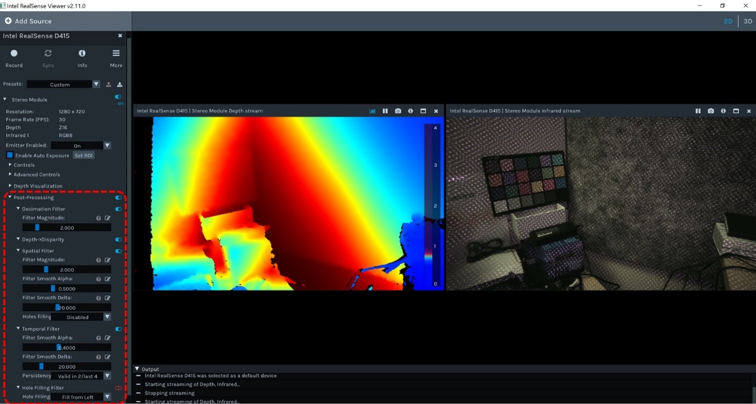Toggle the Stereo Module on/off switch
The width and height of the screenshot is (756, 404).
point(118,99)
